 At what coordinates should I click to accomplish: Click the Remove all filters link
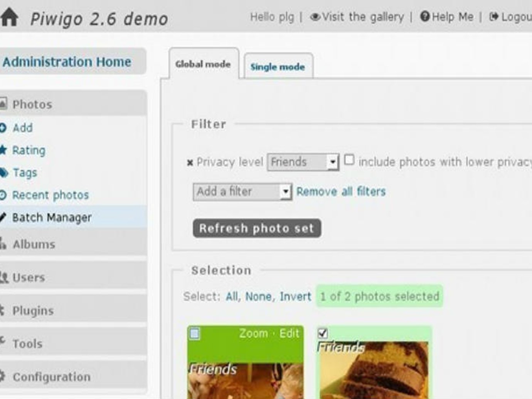341,191
